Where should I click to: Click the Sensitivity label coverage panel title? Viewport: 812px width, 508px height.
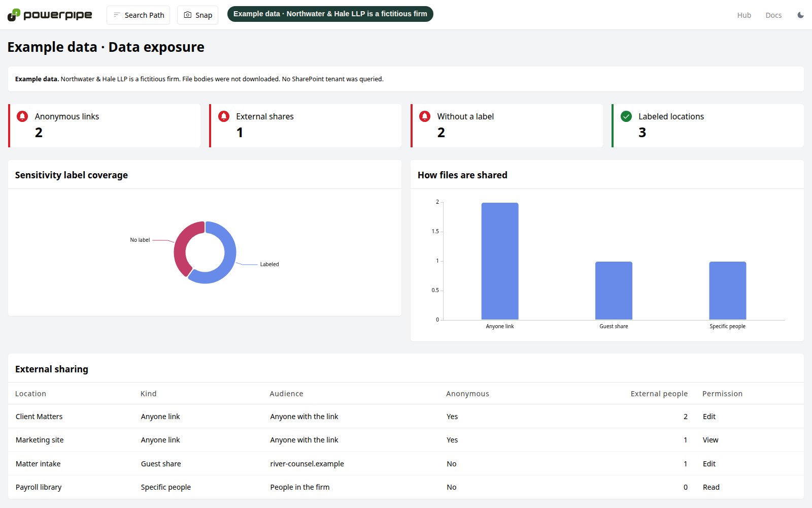click(72, 175)
